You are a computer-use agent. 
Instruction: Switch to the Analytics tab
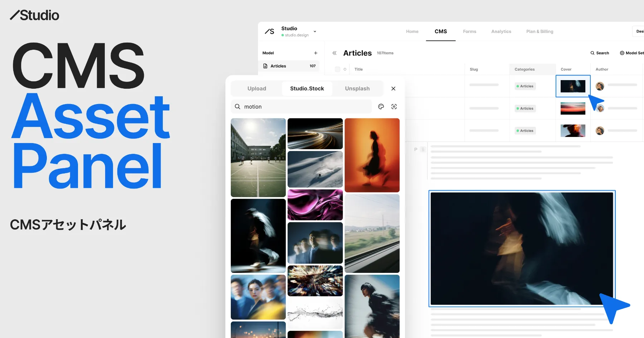501,31
